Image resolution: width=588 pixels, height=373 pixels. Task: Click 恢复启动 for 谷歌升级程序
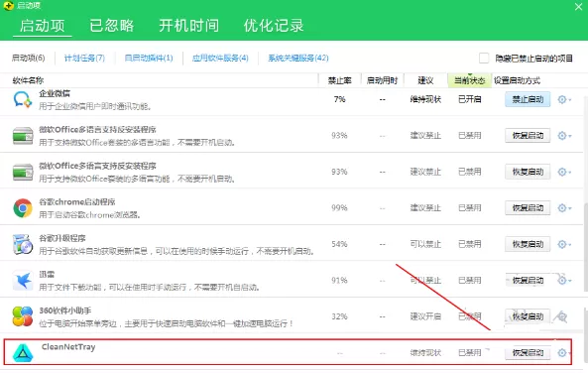pyautogui.click(x=528, y=244)
